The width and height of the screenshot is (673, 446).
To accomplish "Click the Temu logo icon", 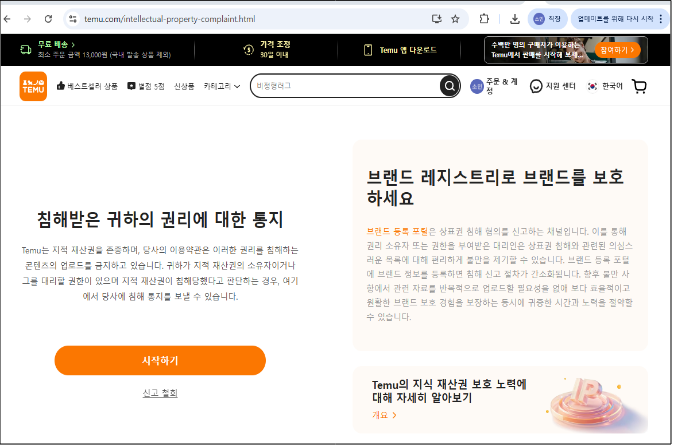I will [33, 86].
